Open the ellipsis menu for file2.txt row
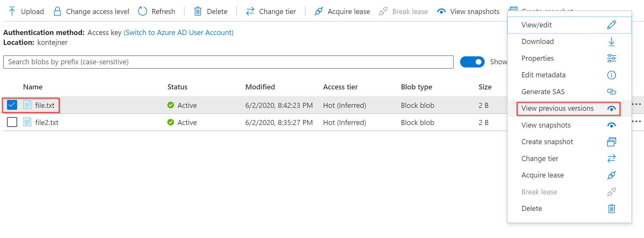644x238 pixels. 636,122
